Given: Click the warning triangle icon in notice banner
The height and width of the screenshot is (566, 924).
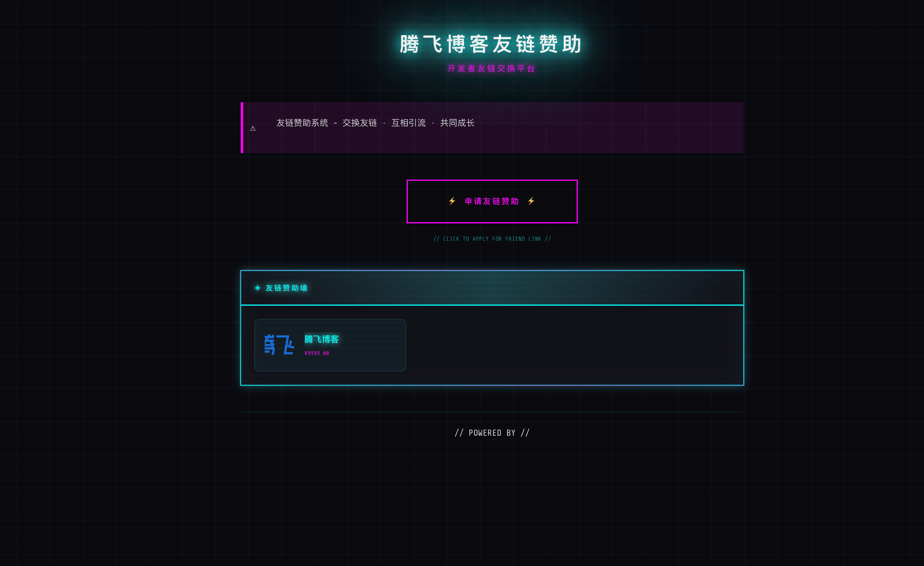Looking at the screenshot, I should tap(253, 128).
